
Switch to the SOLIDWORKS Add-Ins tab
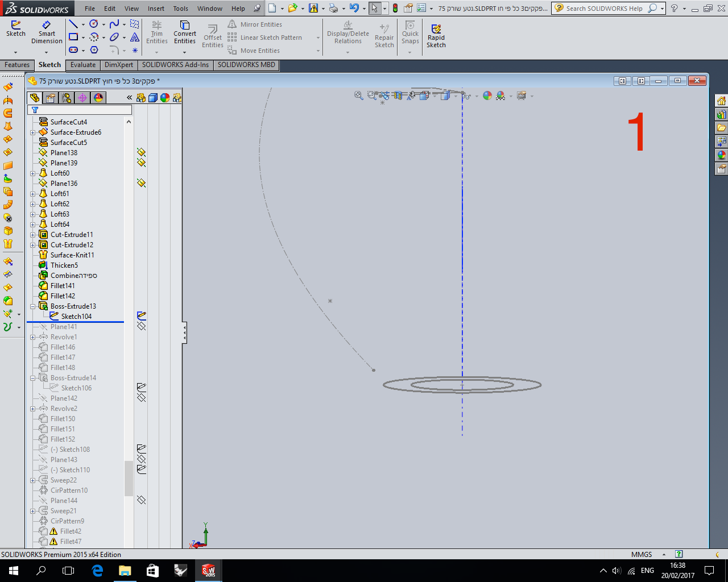(x=175, y=65)
